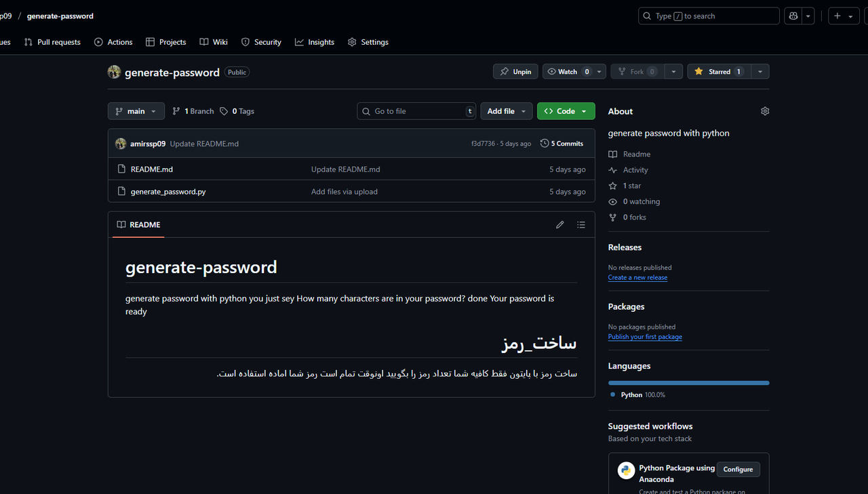Viewport: 868px width, 494px height.
Task: Toggle the Starred button to unstar
Action: [x=719, y=72]
